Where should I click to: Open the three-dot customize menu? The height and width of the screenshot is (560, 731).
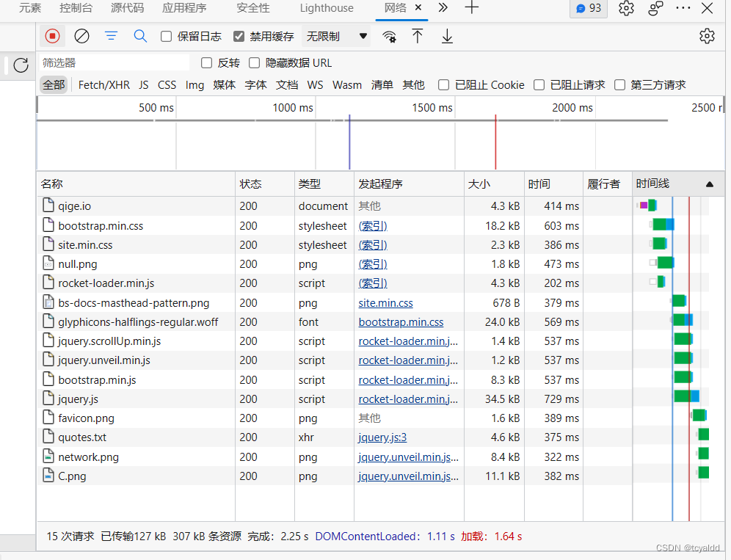683,8
